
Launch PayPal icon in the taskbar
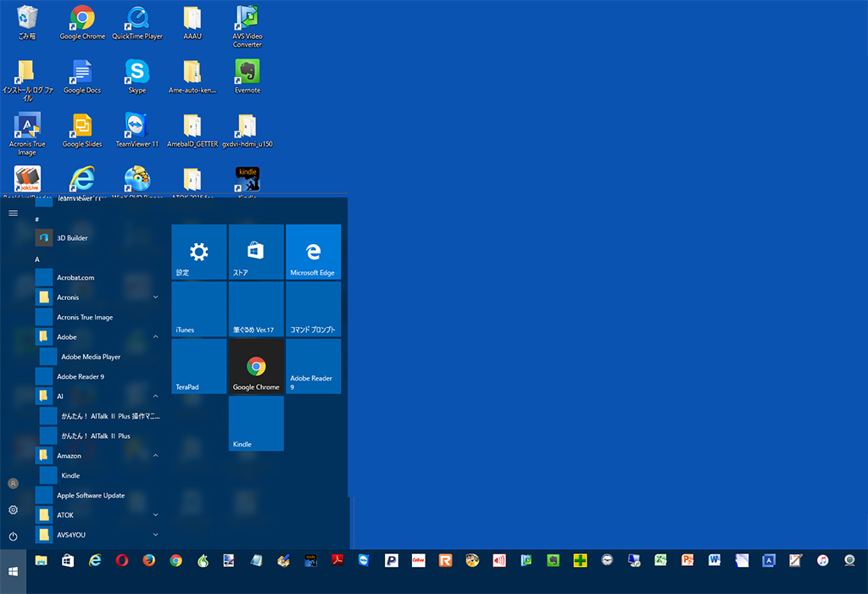coord(392,560)
